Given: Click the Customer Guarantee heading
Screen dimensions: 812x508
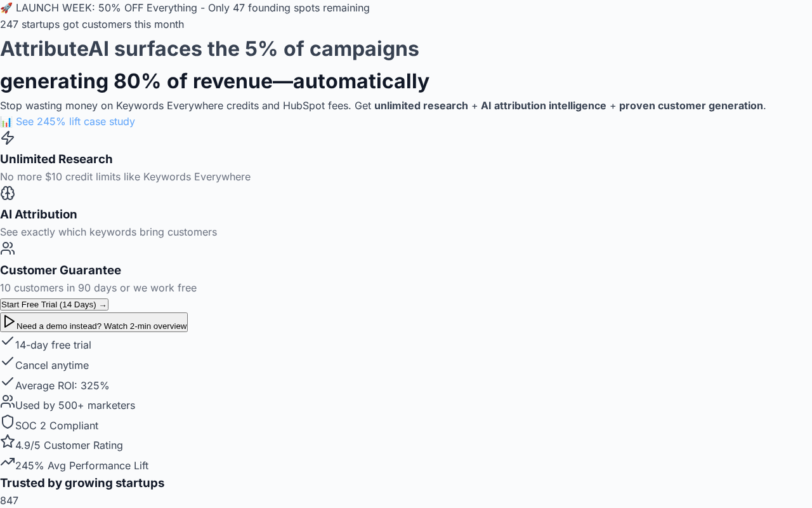Looking at the screenshot, I should tap(60, 270).
